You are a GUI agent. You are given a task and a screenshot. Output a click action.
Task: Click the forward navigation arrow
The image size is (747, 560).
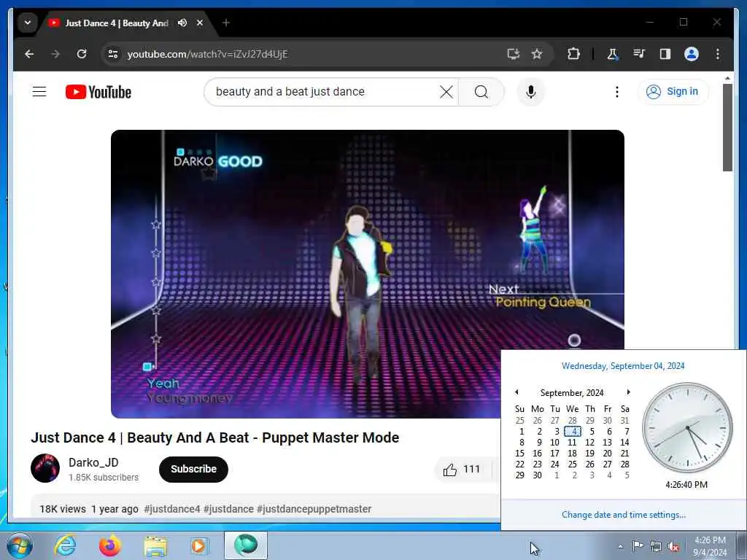coord(55,54)
